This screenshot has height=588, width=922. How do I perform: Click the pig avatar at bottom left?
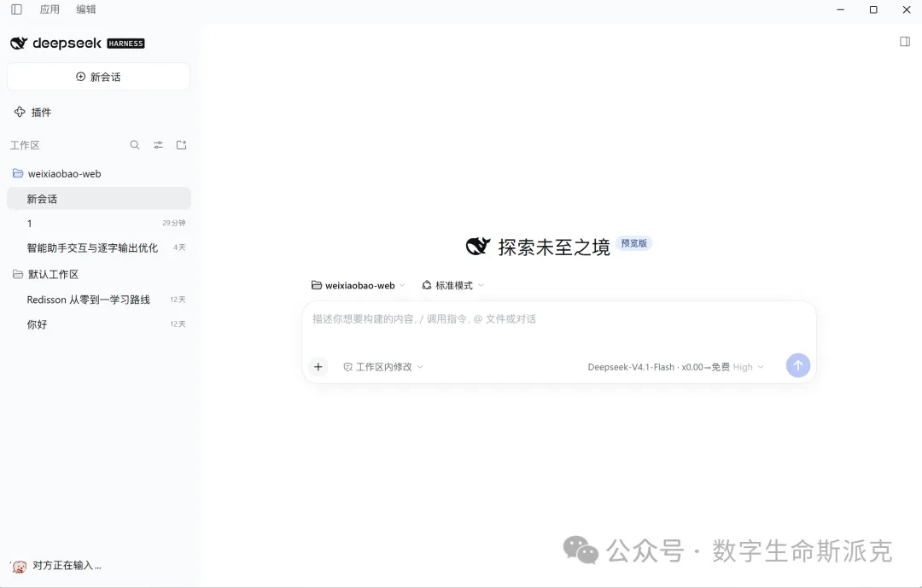point(19,567)
